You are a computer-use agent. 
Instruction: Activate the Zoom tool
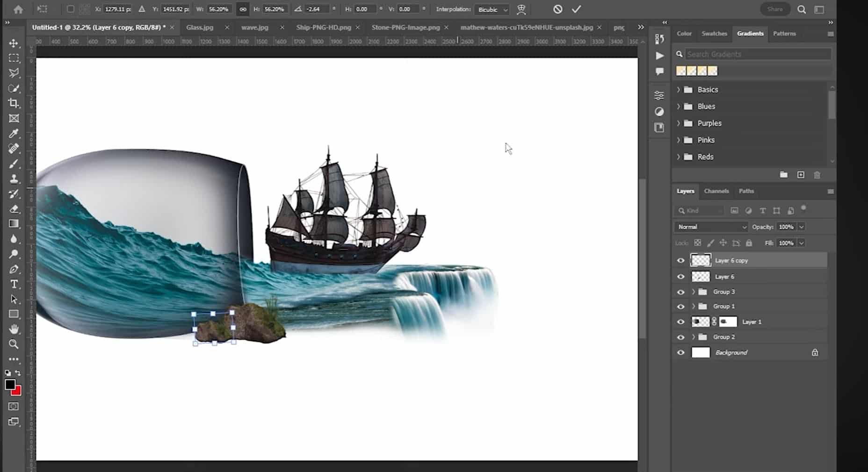[x=14, y=344]
